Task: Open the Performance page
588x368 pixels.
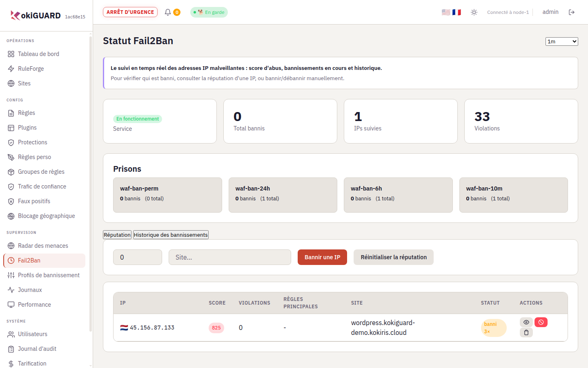Action: click(44, 305)
